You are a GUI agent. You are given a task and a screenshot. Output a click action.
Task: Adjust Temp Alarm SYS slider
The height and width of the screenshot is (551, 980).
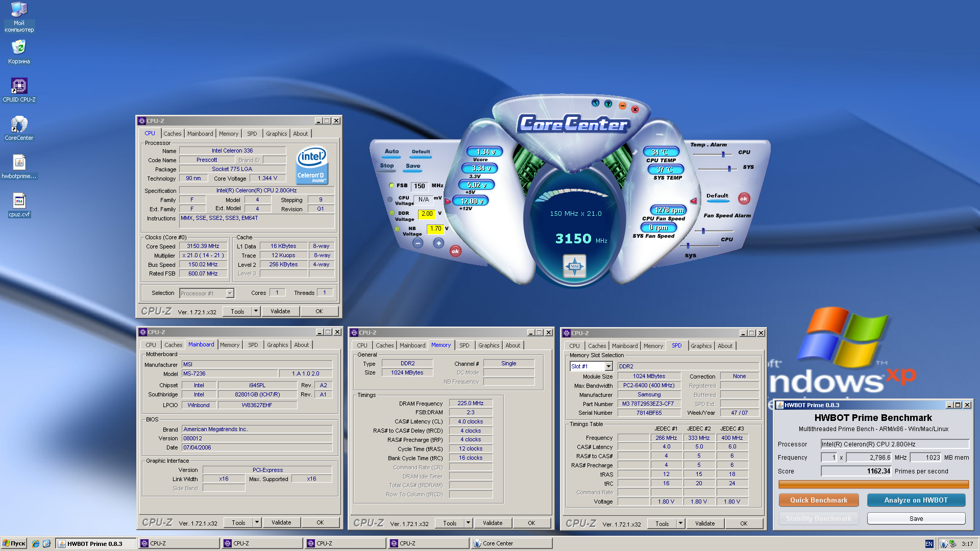pos(729,168)
